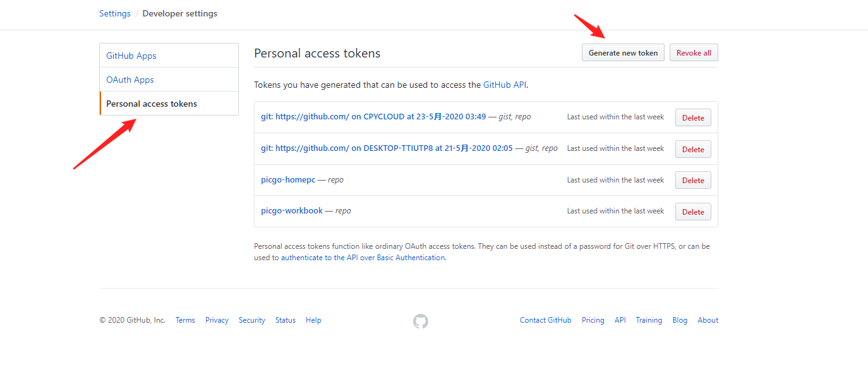Click the Generate new token button
868x389 pixels.
623,53
